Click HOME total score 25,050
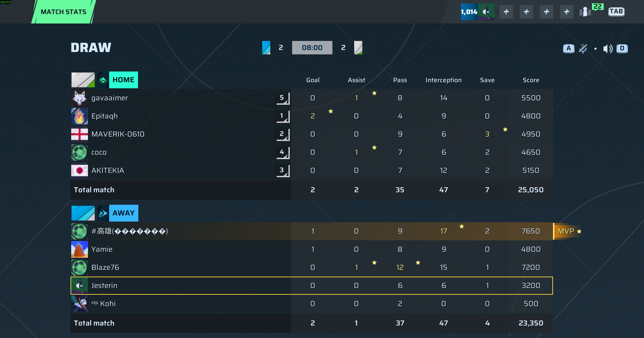Image resolution: width=644 pixels, height=338 pixels. [531, 190]
